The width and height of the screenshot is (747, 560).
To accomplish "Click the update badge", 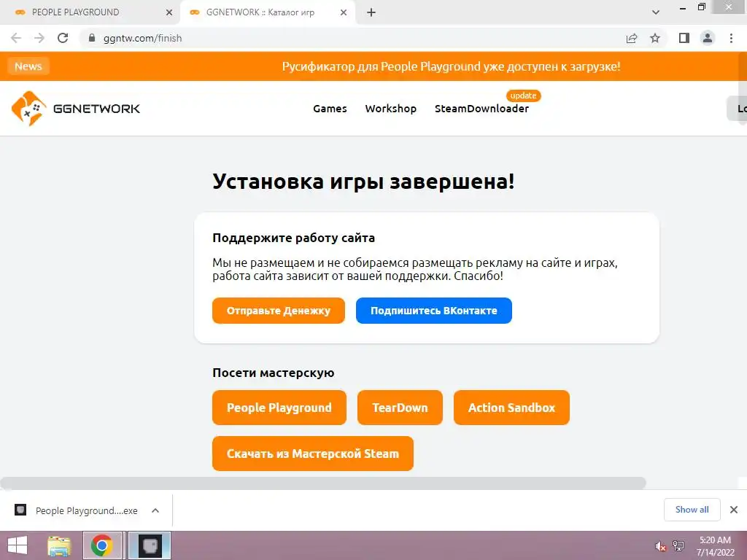I will (523, 96).
